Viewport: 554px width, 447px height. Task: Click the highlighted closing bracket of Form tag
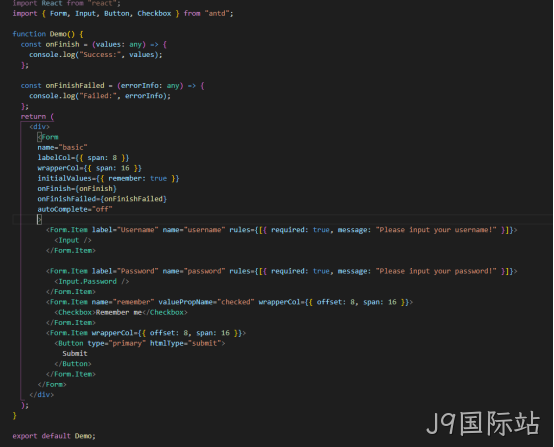(40, 219)
